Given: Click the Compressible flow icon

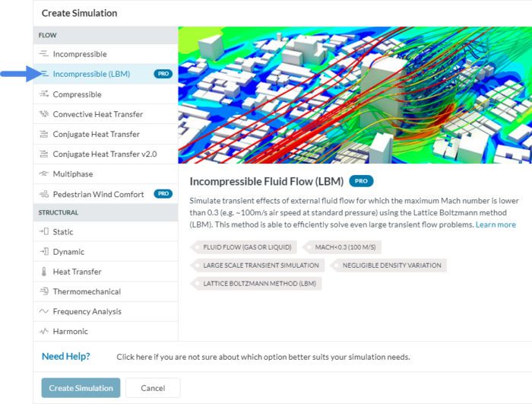Looking at the screenshot, I should 43,94.
